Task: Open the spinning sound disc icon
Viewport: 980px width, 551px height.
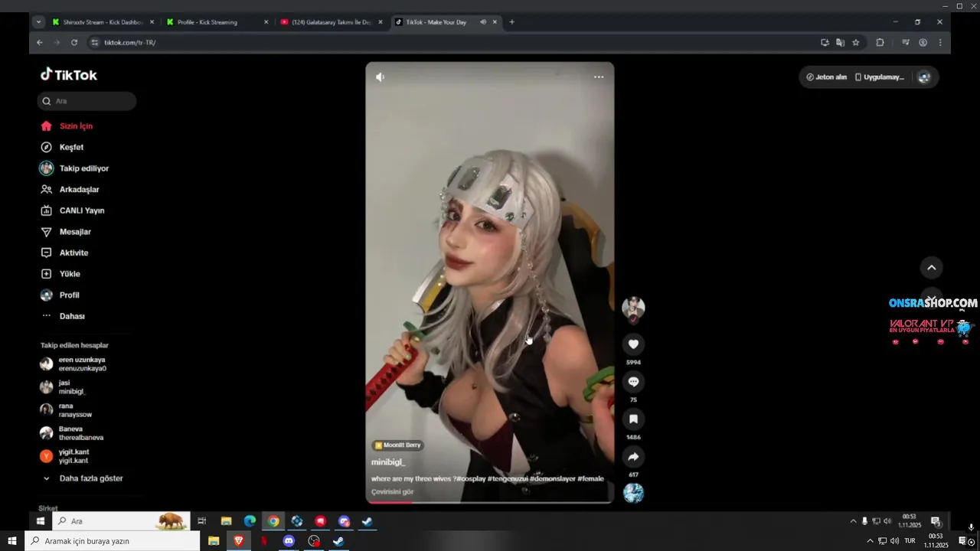Action: 633,493
